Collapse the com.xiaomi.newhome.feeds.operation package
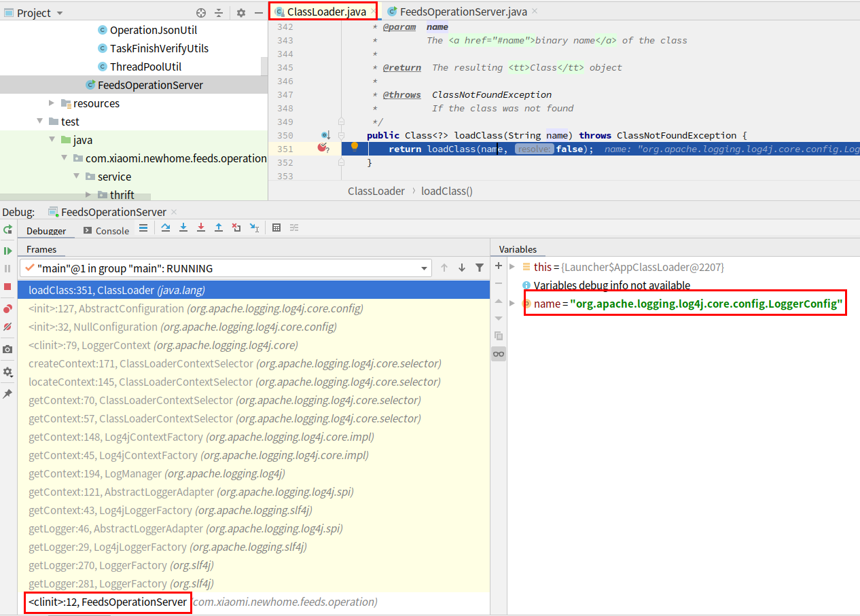This screenshot has width=860, height=616. [65, 158]
